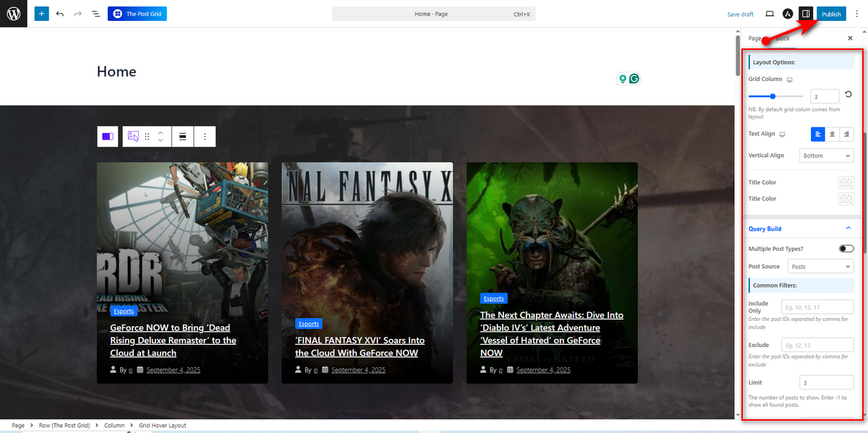Open the desktop preview icon
The width and height of the screenshot is (868, 433).
[x=770, y=14]
